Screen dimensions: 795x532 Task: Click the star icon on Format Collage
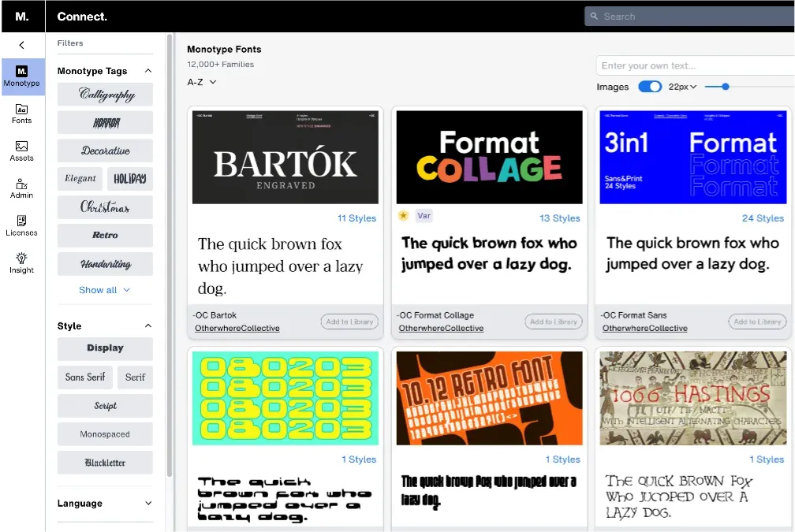404,216
